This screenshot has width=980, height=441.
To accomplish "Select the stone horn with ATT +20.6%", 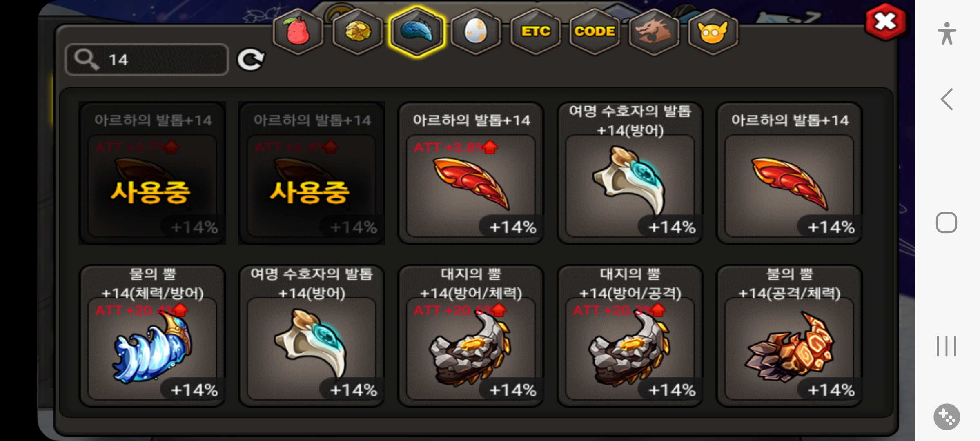I will point(471,336).
